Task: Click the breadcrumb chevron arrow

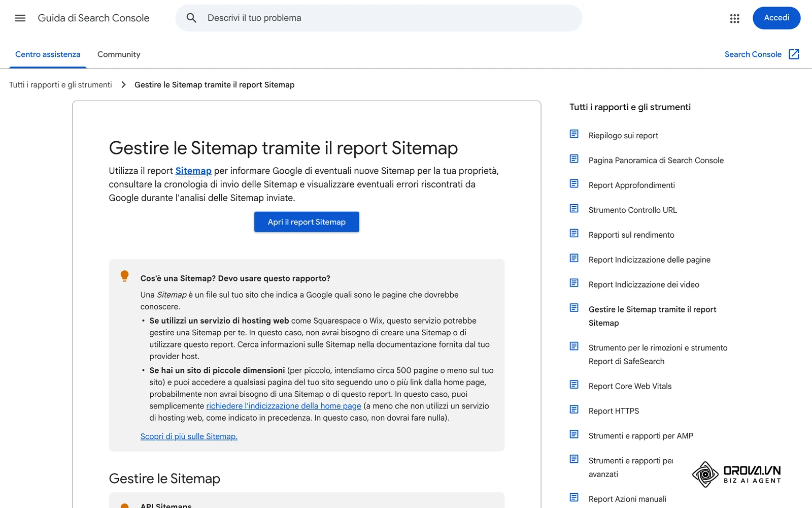Action: [123, 85]
